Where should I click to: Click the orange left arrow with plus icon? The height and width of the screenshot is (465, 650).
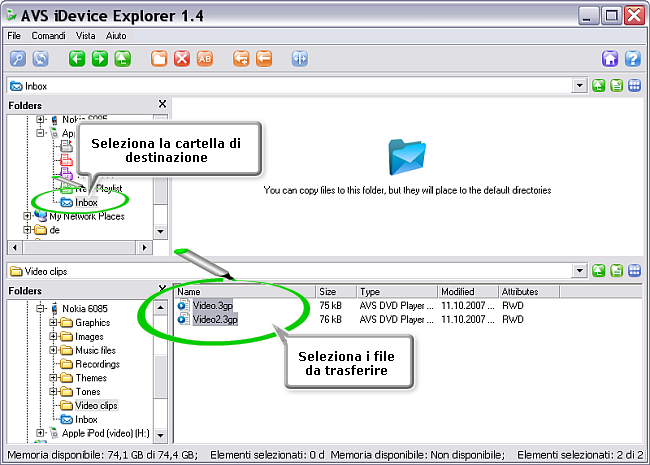coord(241,58)
